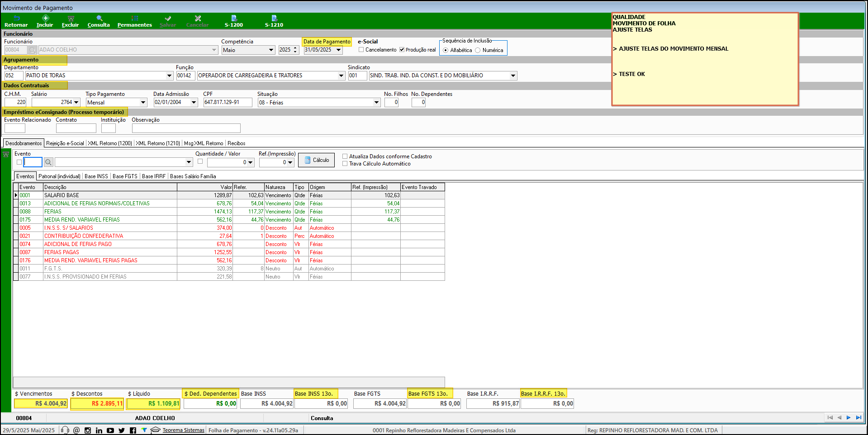
Task: Click the Contrato input field
Action: 76,128
